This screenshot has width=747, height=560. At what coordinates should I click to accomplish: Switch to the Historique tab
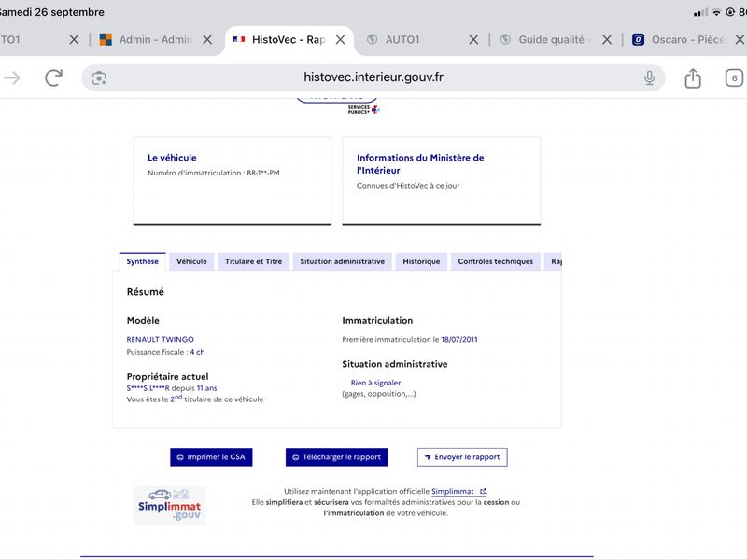click(421, 261)
